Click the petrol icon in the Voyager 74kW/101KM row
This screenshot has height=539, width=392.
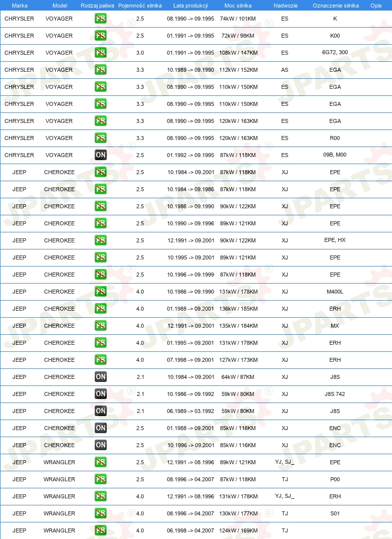101,19
